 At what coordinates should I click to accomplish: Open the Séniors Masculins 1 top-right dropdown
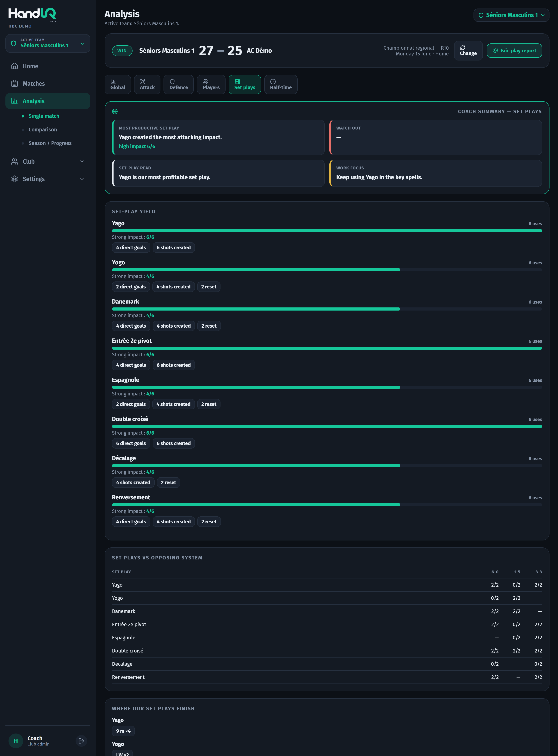pyautogui.click(x=511, y=15)
